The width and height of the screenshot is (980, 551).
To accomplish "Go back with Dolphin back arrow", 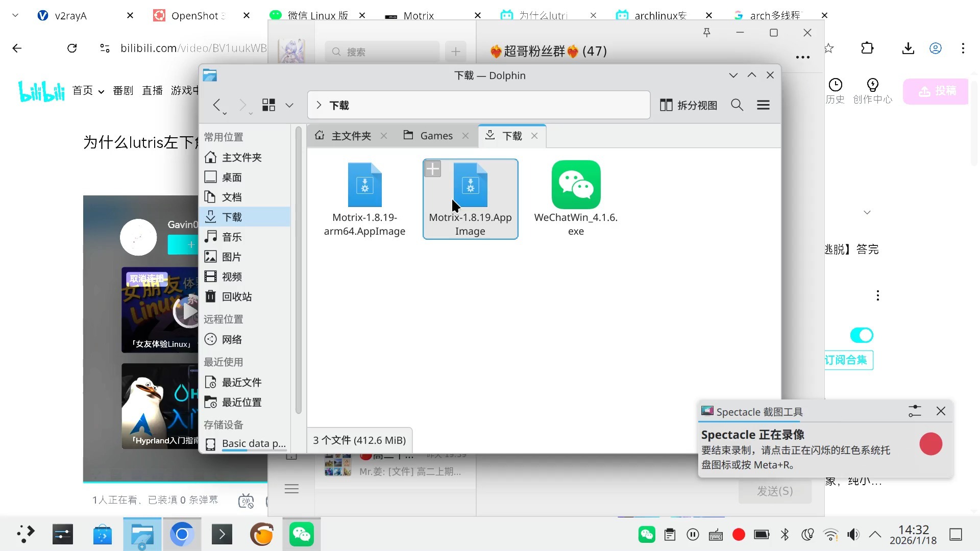I will [216, 105].
